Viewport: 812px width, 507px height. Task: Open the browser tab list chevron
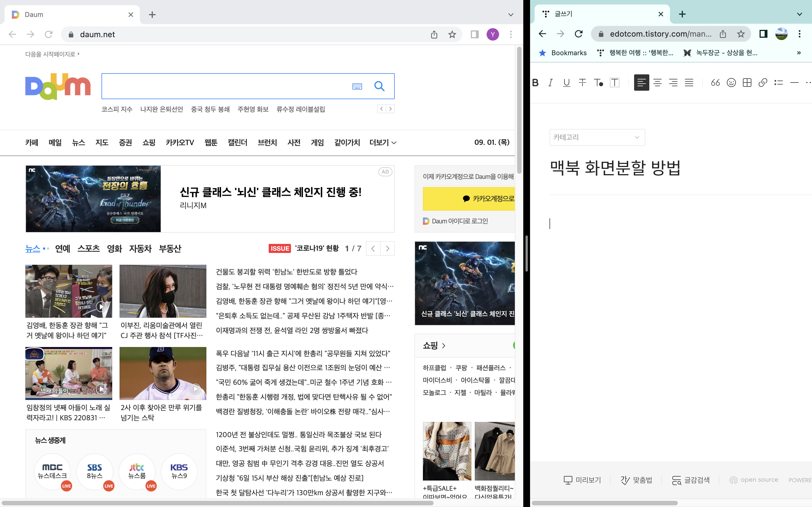[x=510, y=14]
